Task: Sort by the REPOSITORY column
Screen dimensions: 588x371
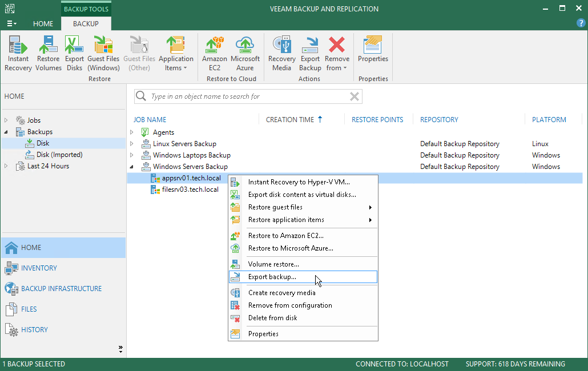Action: point(439,119)
